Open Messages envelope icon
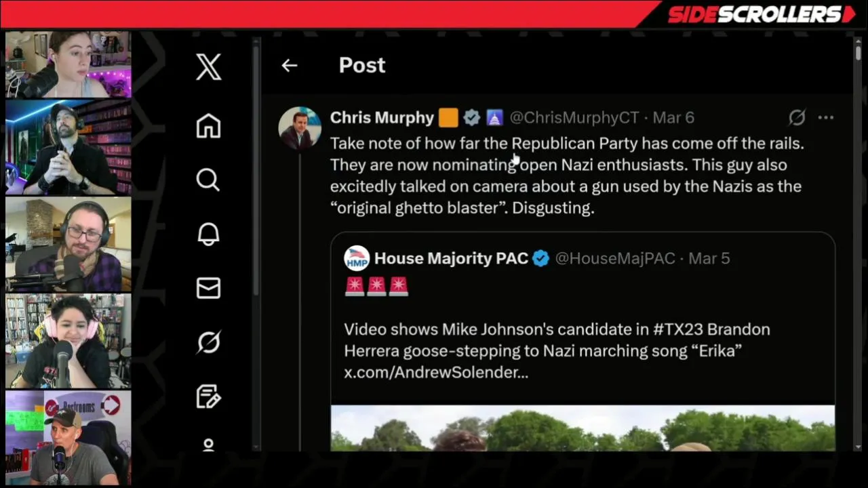The height and width of the screenshot is (488, 868). [x=208, y=288]
